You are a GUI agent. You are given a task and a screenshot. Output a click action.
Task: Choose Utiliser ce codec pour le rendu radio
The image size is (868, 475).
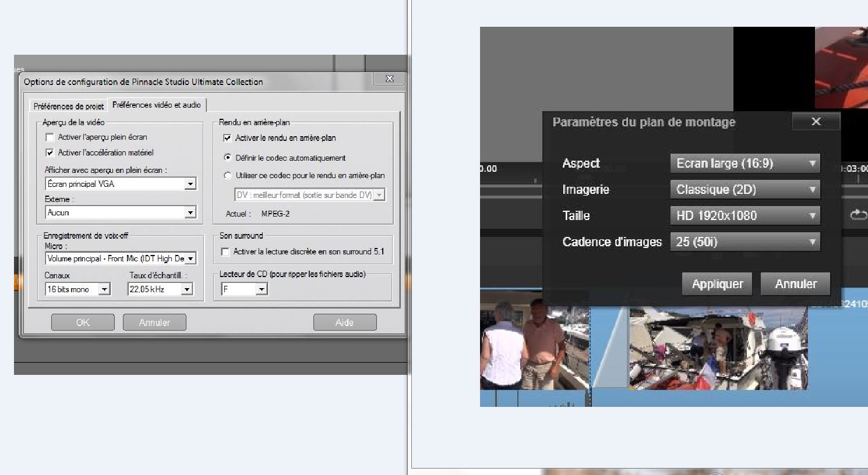tap(228, 175)
